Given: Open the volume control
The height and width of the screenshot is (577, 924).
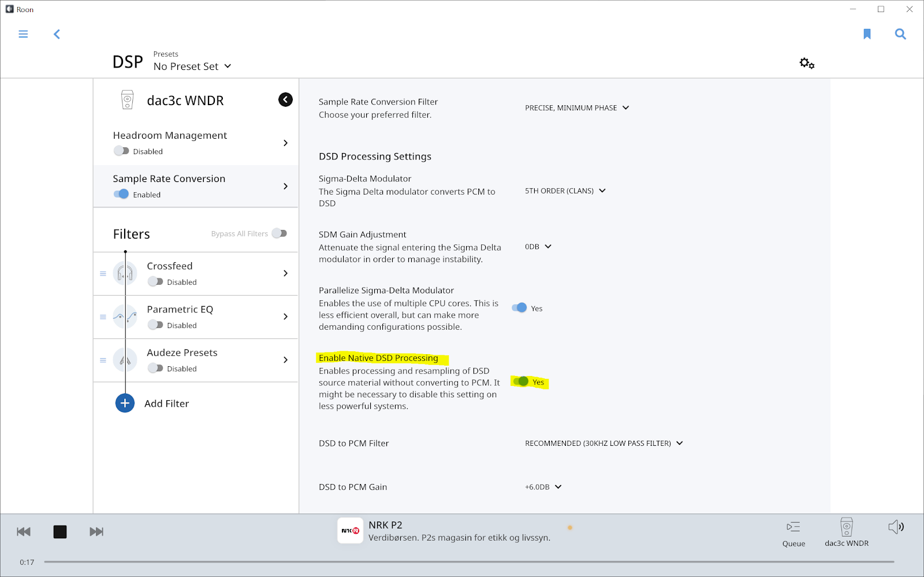Looking at the screenshot, I should tap(896, 527).
